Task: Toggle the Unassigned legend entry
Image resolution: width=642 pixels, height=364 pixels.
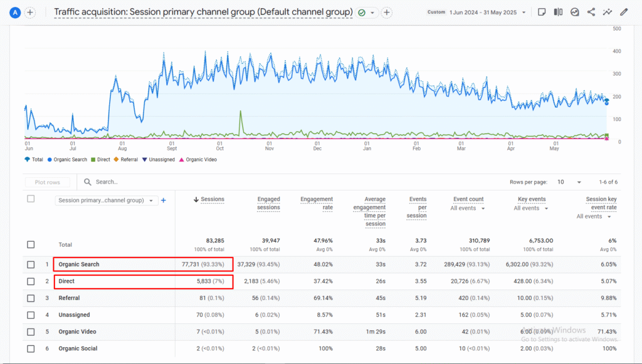Action: coord(159,160)
